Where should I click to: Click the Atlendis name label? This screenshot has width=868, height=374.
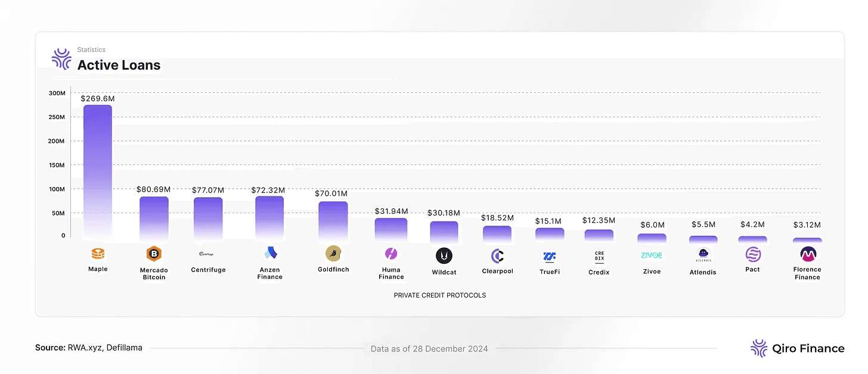pyautogui.click(x=703, y=272)
